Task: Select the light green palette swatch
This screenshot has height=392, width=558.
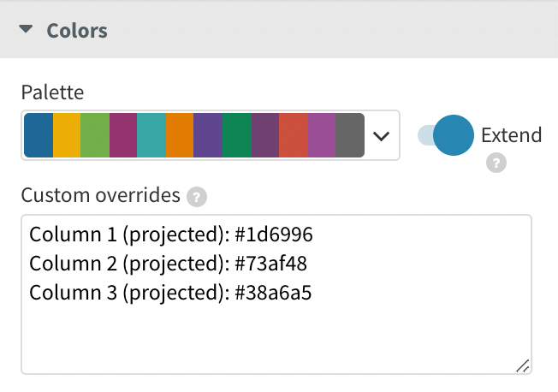Action: pos(95,135)
